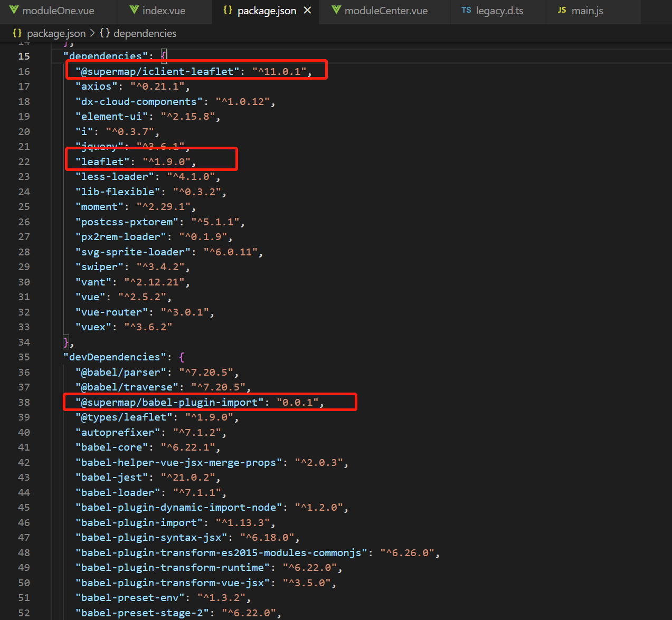Click the "vue-router" dependency key
This screenshot has height=620, width=672.
pos(111,312)
